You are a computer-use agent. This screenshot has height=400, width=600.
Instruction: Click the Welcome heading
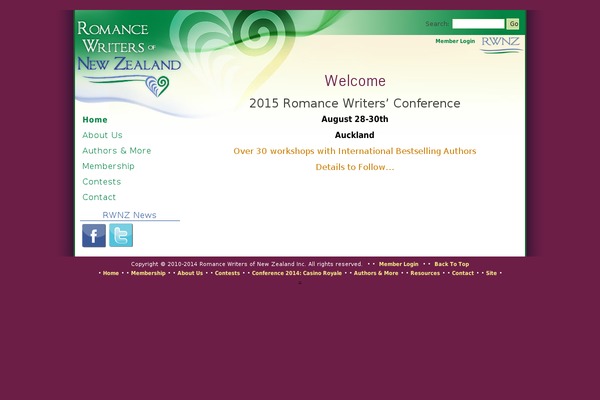click(x=355, y=81)
